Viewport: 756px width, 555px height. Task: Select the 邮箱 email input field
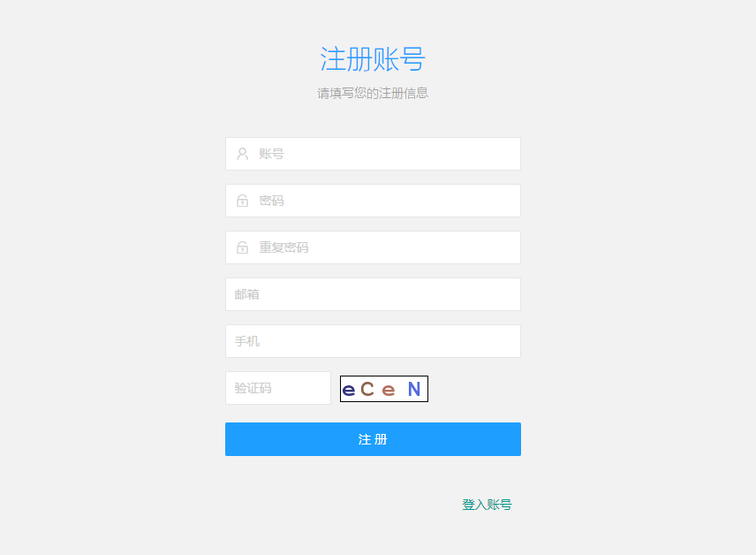pyautogui.click(x=374, y=294)
